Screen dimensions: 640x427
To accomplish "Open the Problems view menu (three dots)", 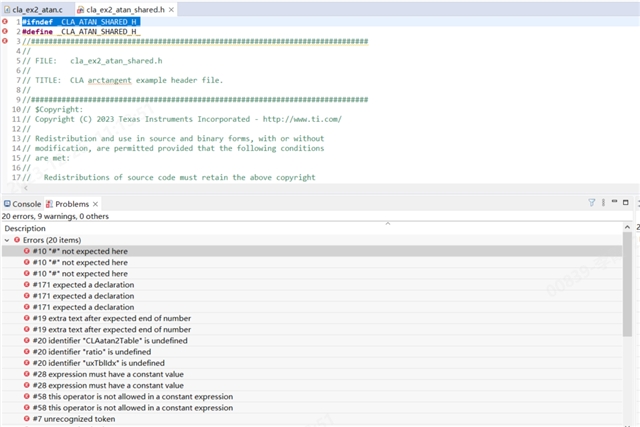I will (603, 202).
